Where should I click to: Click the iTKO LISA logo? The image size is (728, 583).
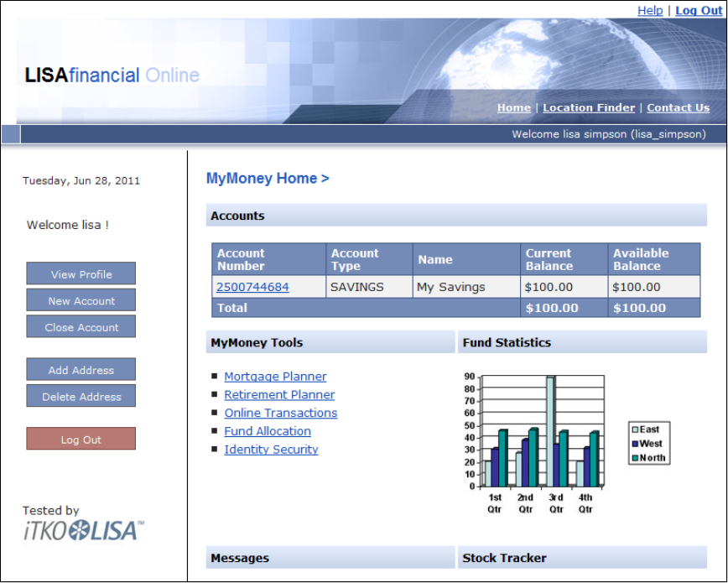tap(84, 531)
